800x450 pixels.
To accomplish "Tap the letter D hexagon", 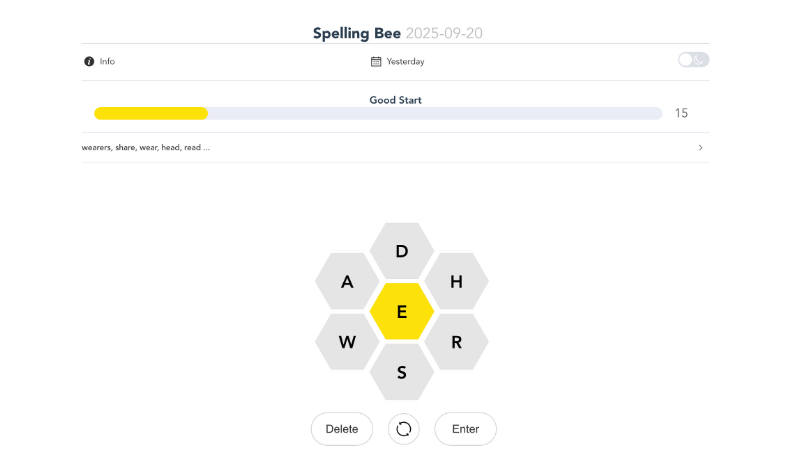I will (402, 251).
